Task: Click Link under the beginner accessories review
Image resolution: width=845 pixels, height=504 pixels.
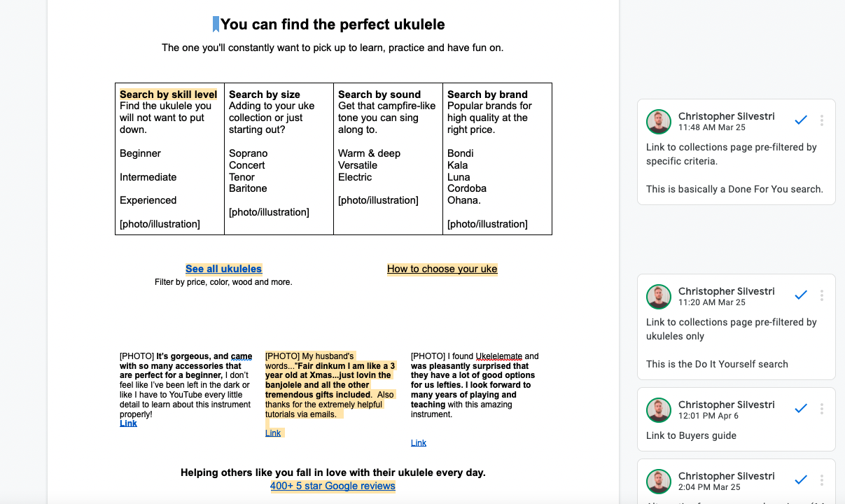Action: click(128, 423)
